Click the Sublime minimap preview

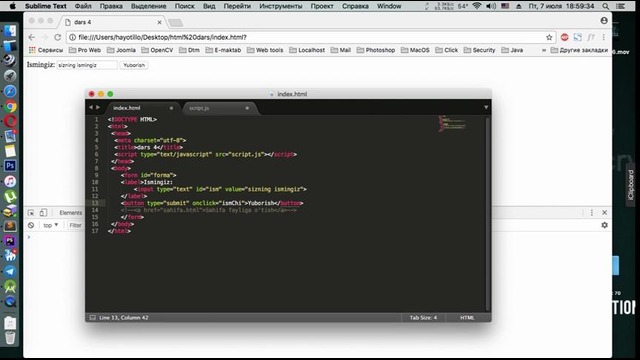[452, 124]
